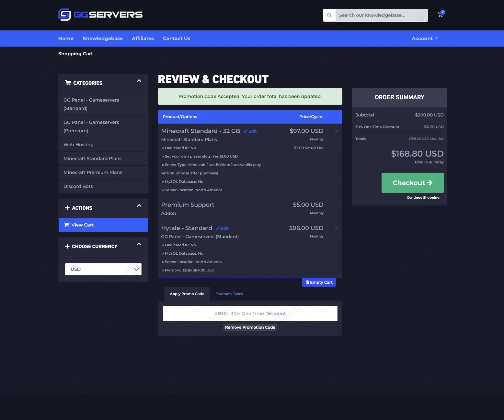Click the Shopping Cart breadcrumb

pyautogui.click(x=75, y=54)
